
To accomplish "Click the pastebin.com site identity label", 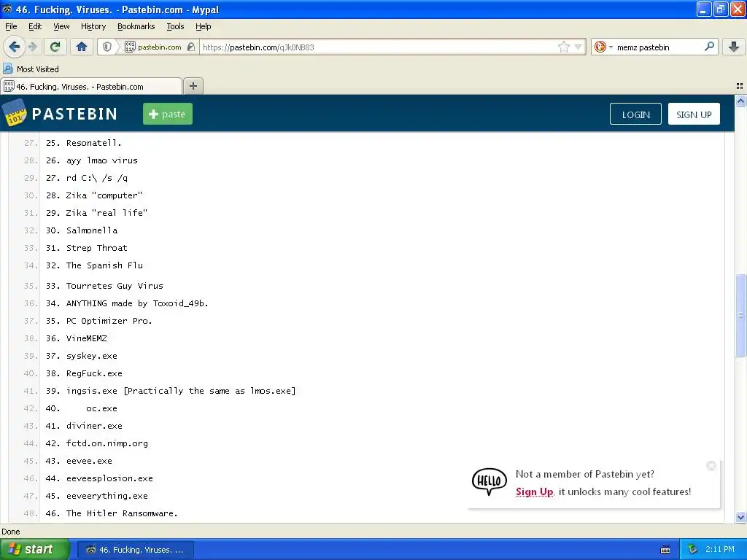I will tap(159, 47).
